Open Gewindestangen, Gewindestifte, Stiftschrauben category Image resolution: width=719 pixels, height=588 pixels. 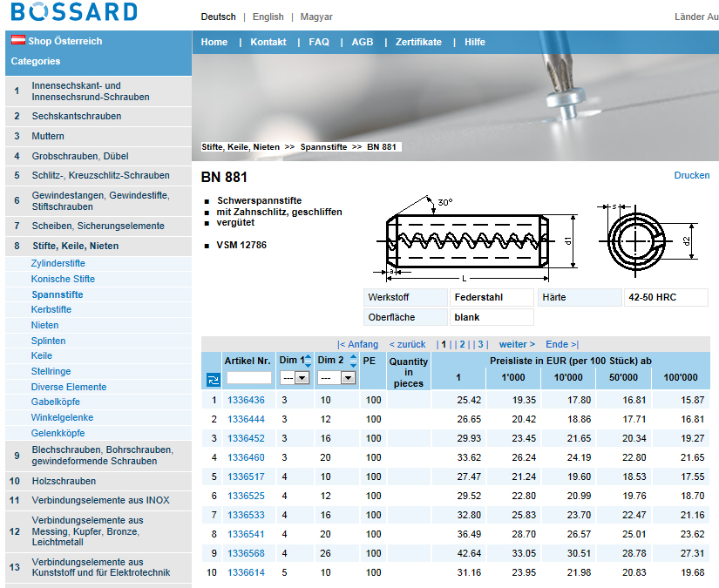[x=100, y=200]
